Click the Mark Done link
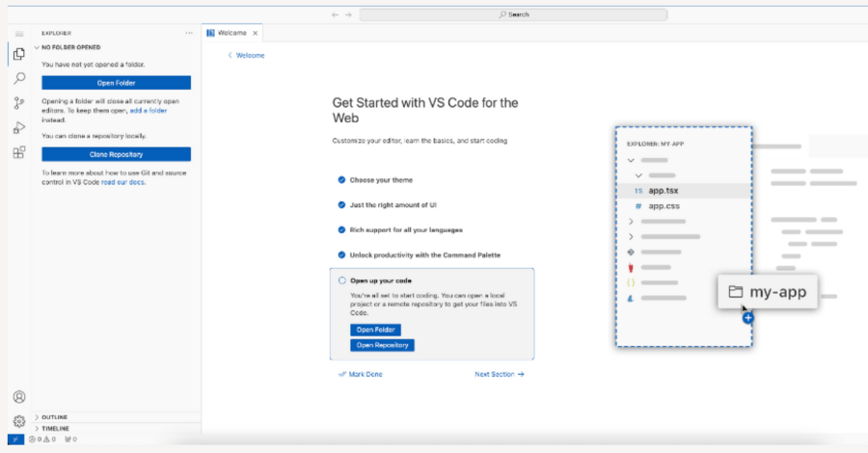 click(361, 375)
